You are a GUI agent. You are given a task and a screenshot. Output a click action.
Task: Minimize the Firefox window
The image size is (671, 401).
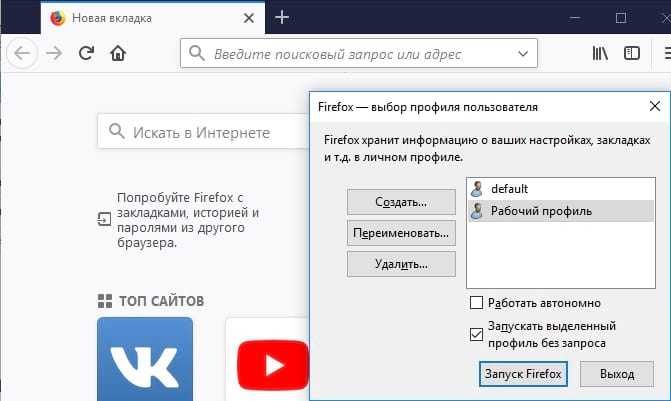click(575, 18)
